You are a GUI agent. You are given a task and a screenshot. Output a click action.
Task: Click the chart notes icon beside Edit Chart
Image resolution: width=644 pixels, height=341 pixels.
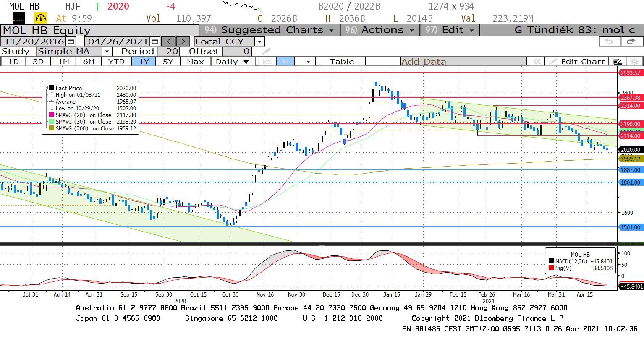click(x=617, y=62)
